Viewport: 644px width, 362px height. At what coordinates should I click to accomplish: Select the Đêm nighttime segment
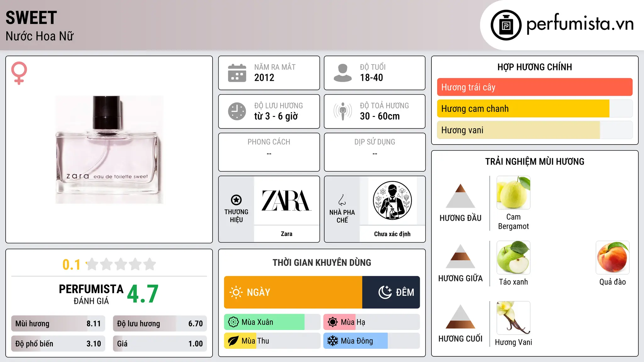391,292
